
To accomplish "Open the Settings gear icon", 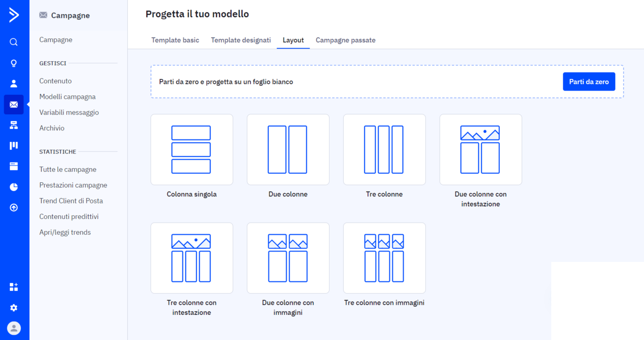I will coord(14,308).
